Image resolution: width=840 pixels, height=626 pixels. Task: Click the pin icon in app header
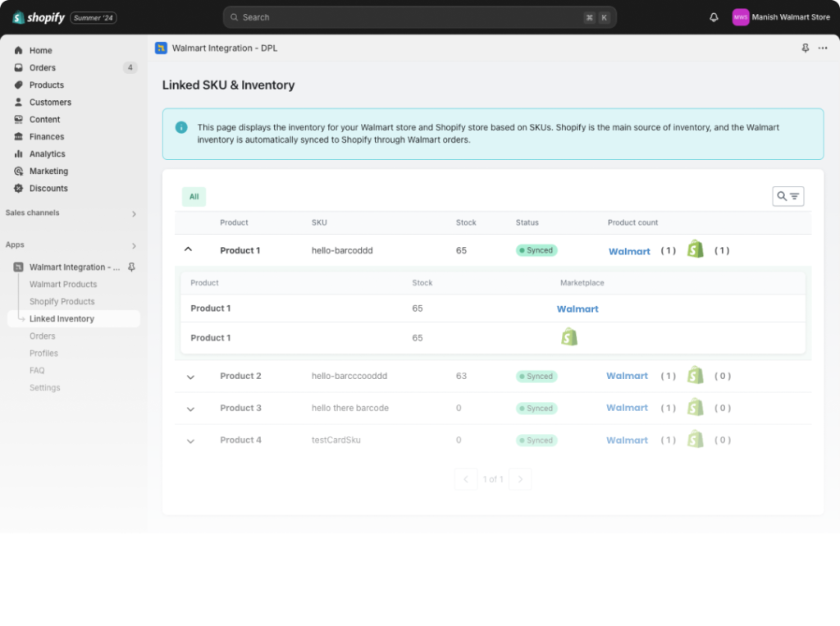[x=805, y=48]
